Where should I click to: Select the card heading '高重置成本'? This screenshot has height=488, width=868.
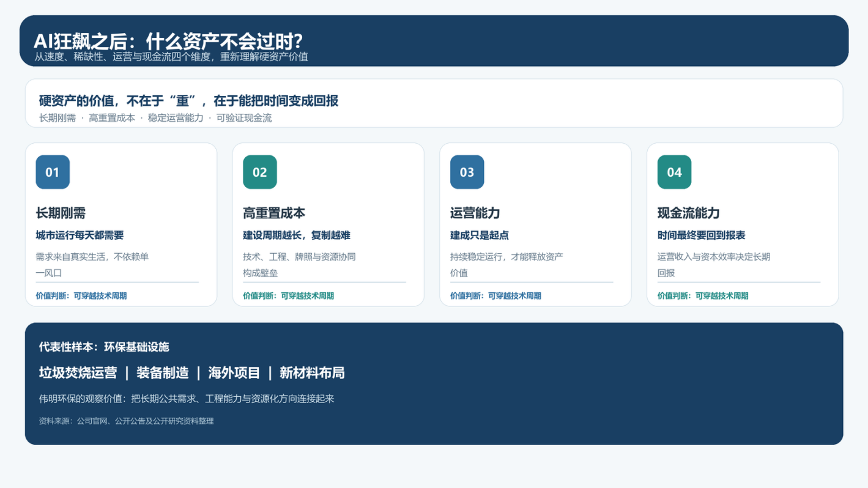coord(274,213)
